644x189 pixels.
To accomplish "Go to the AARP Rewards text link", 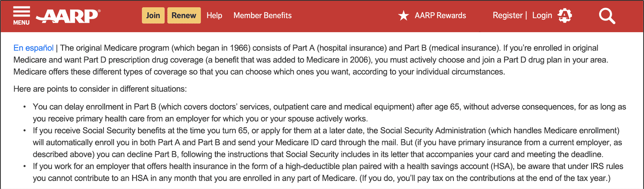I will (x=440, y=15).
